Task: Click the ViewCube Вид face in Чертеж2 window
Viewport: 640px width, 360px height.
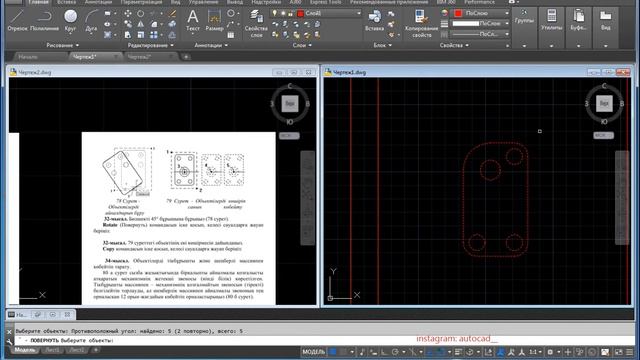Action: click(x=290, y=104)
